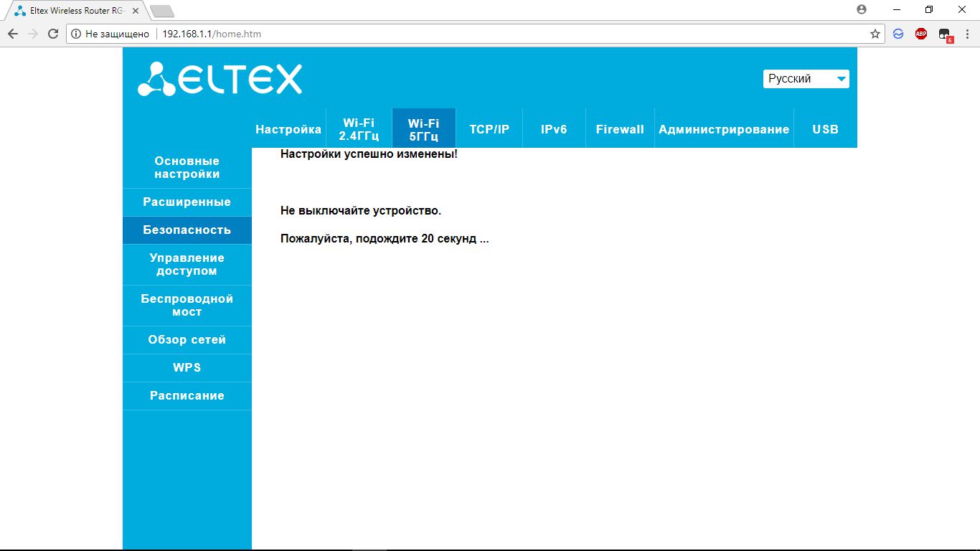Open Chrome profile account icon

pyautogui.click(x=862, y=9)
